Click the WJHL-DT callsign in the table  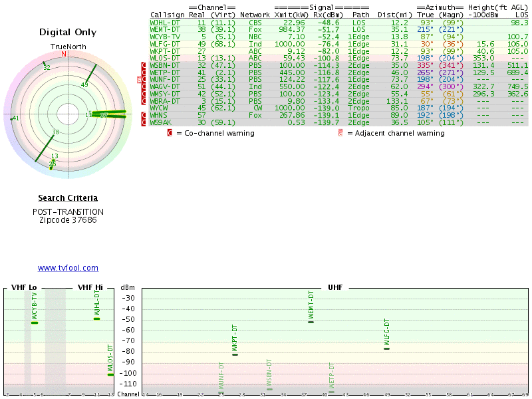coord(165,23)
